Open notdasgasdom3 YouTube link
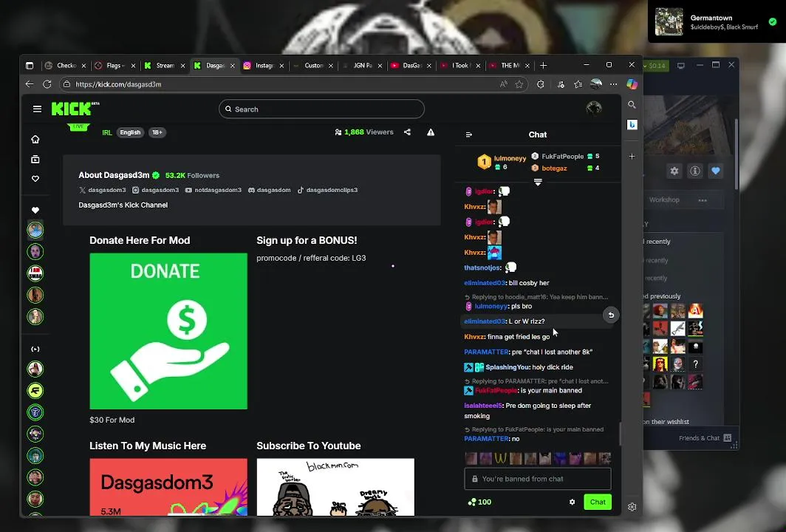 [x=213, y=190]
